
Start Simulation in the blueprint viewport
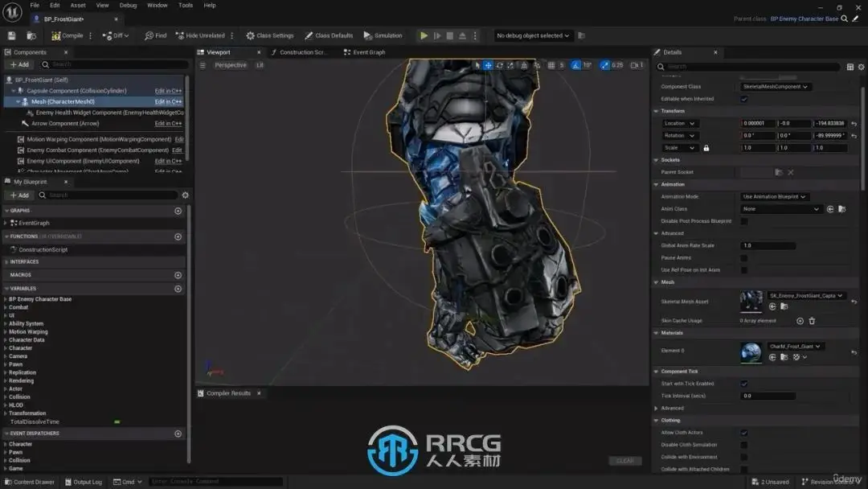(x=383, y=35)
